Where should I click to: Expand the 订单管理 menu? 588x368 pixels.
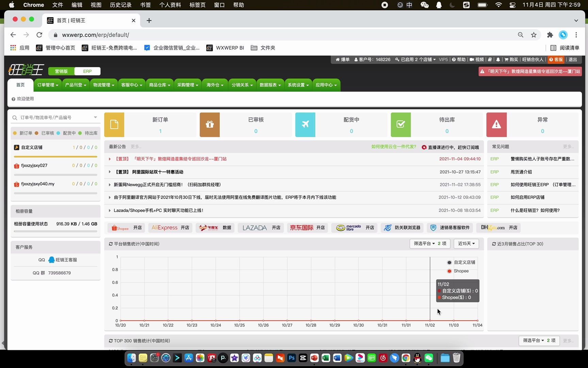coord(48,85)
